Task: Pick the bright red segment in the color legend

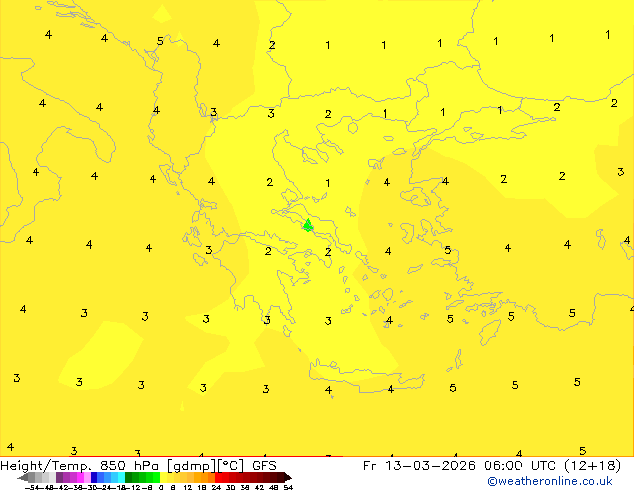Action: [226, 477]
